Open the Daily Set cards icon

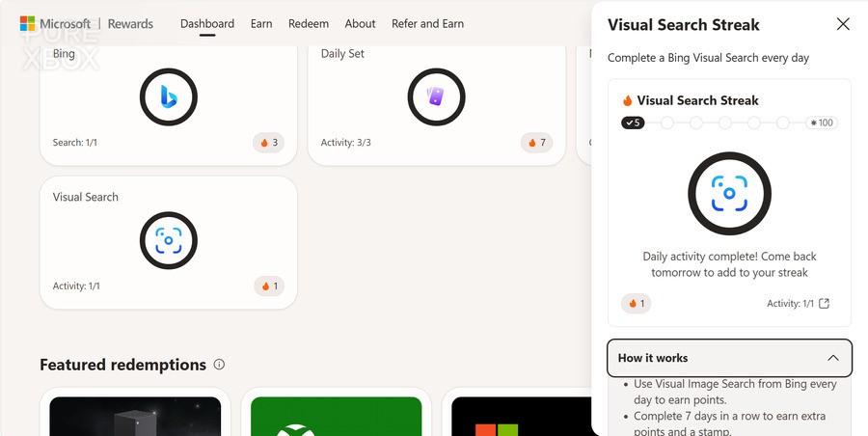(x=436, y=97)
